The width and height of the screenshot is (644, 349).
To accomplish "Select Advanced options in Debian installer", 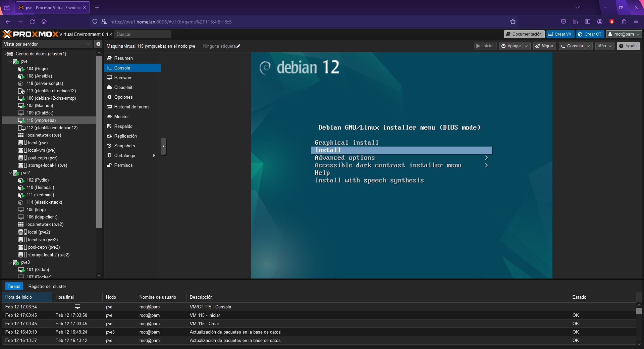I will tap(345, 158).
